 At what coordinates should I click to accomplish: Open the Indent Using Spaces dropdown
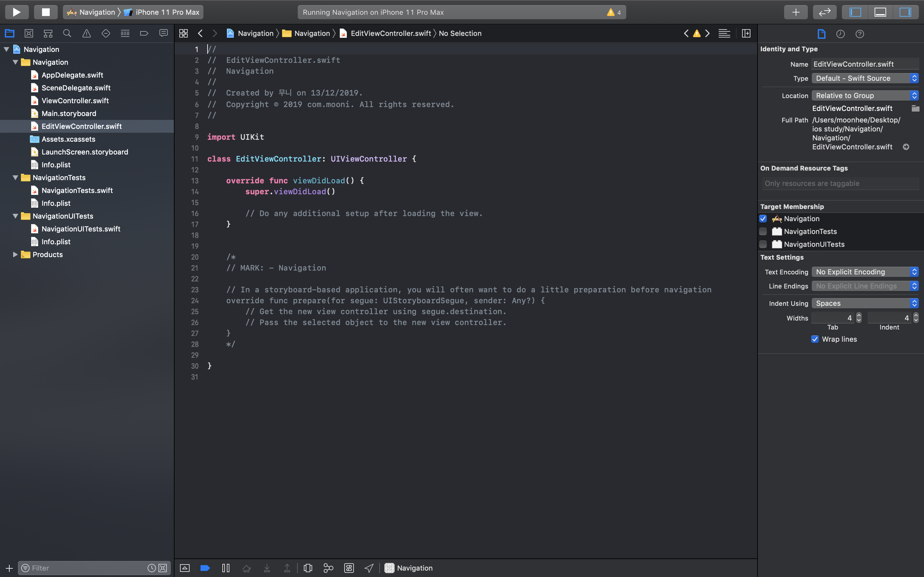click(x=864, y=303)
